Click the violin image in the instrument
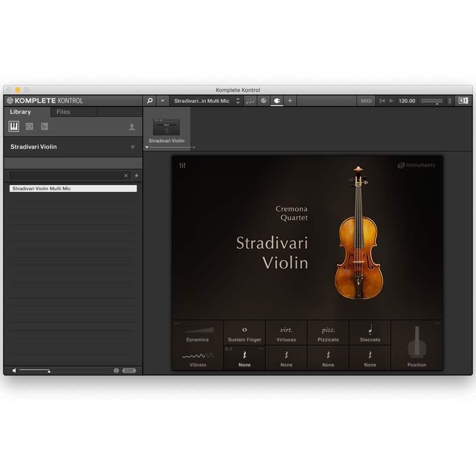The width and height of the screenshot is (476, 476). point(359,233)
